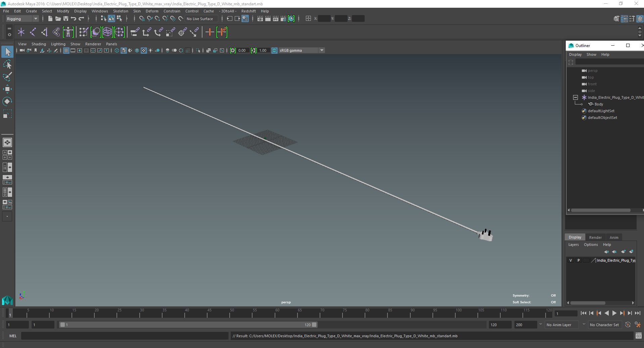Open Render Settings clapboard gear icon
The image size is (644, 348).
coord(283,19)
